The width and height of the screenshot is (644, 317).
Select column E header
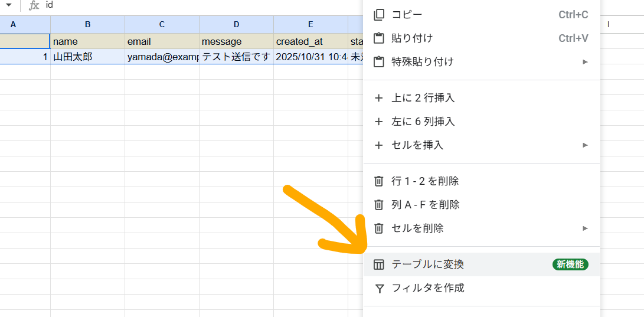(311, 25)
